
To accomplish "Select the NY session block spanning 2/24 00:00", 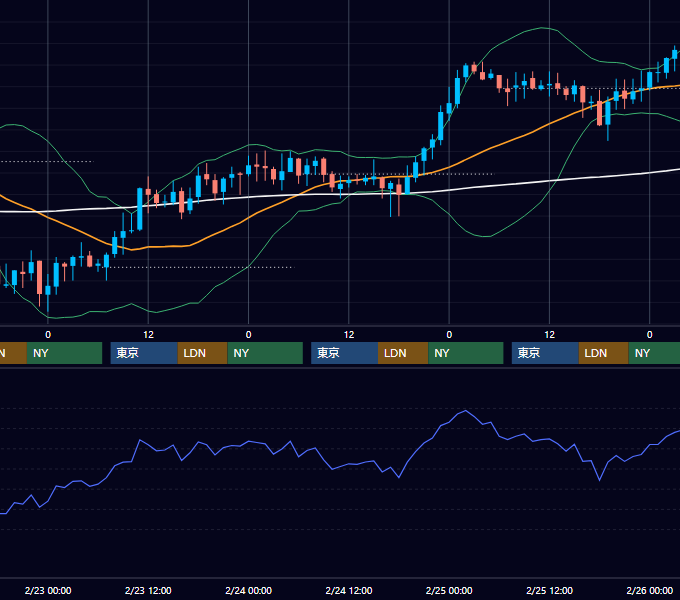I will click(265, 353).
